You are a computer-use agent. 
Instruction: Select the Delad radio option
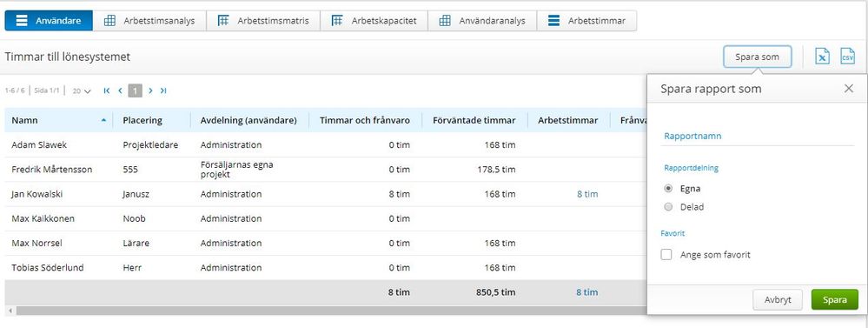click(x=668, y=207)
